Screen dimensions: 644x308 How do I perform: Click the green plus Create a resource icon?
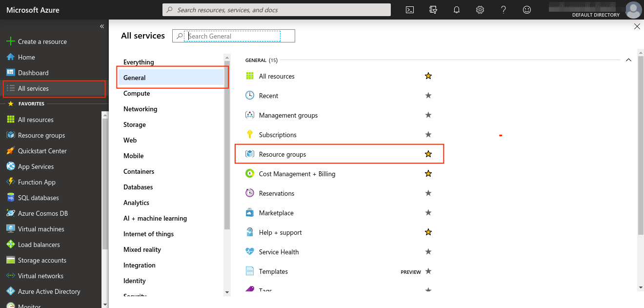point(11,41)
